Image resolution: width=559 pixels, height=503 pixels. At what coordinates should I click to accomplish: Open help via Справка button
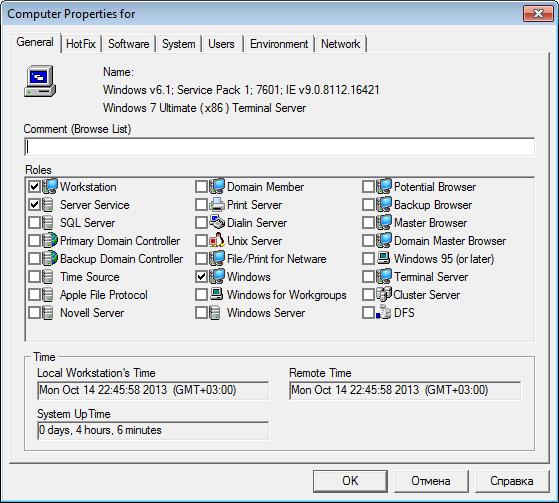pyautogui.click(x=512, y=481)
